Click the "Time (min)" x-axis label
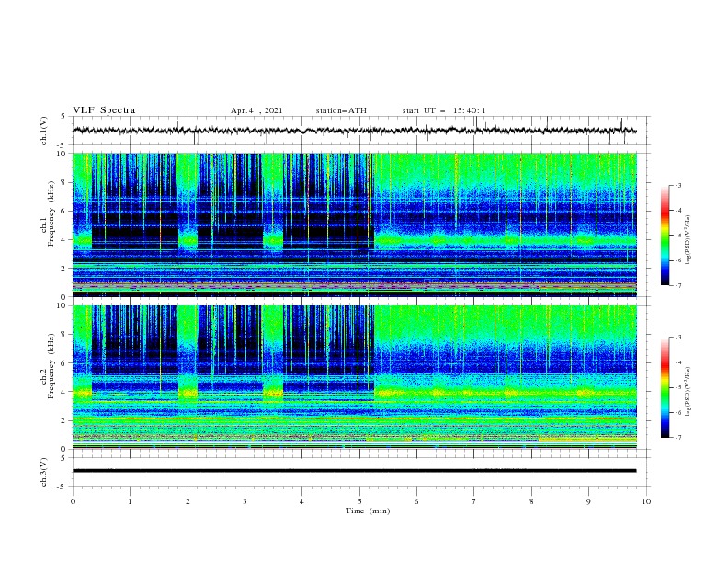Image resolution: width=728 pixels, height=563 pixels. pyautogui.click(x=368, y=511)
